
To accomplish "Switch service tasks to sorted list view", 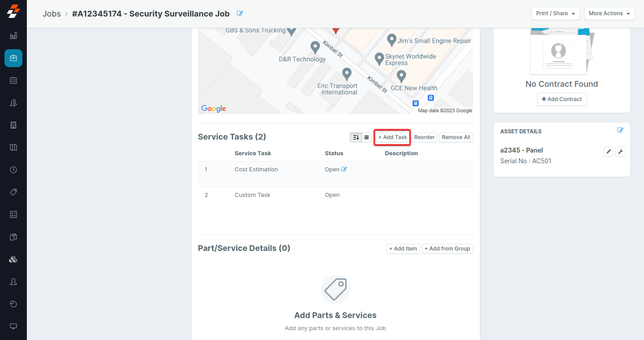I will pos(356,137).
